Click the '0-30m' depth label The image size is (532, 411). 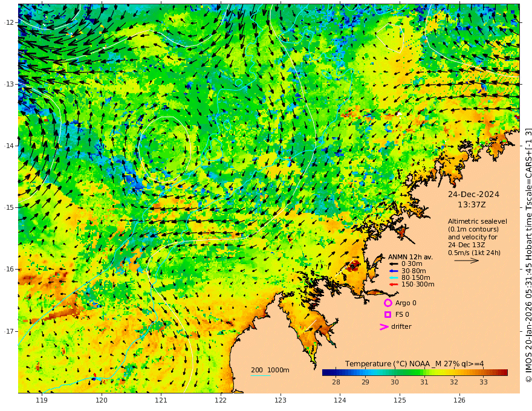point(412,264)
